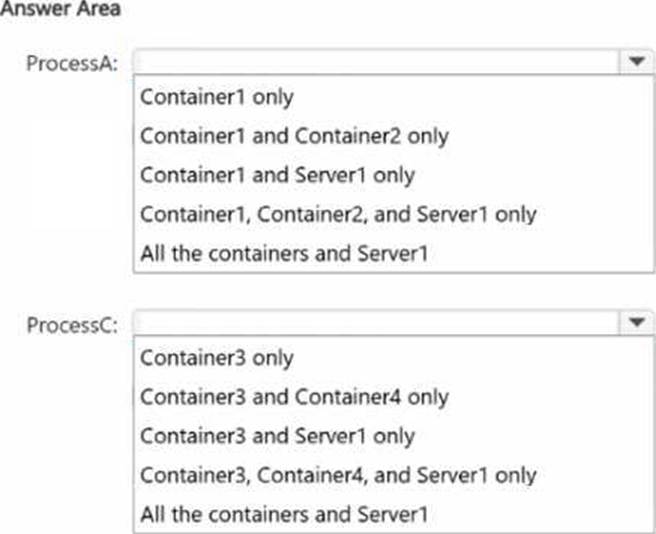
Task: Select 'Container3 only' for ProcessC
Action: [x=217, y=358]
